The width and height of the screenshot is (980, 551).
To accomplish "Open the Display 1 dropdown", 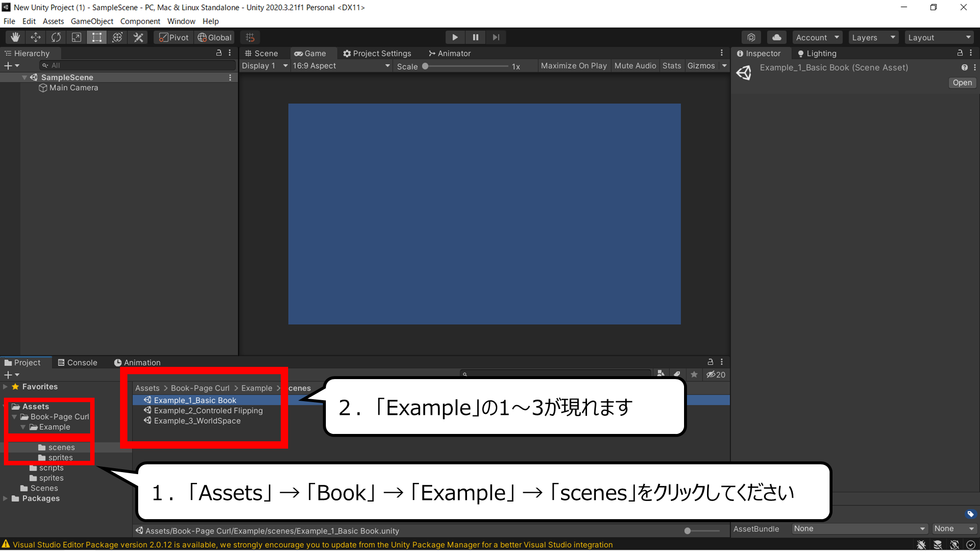I will tap(265, 66).
